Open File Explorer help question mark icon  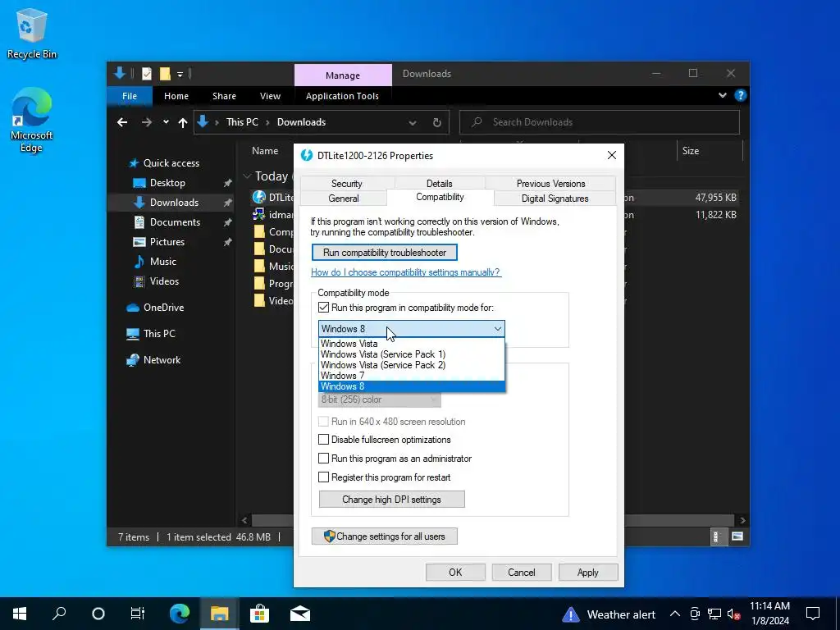click(x=741, y=95)
